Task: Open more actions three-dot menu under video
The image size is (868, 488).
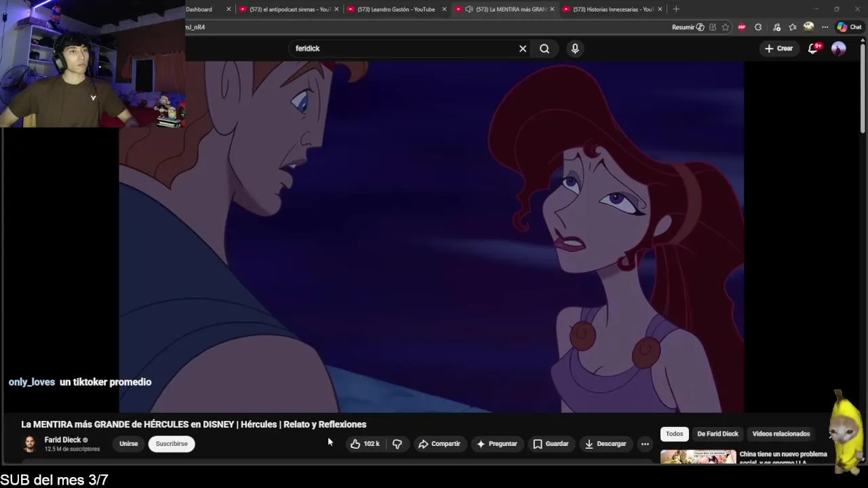Action: click(x=645, y=444)
